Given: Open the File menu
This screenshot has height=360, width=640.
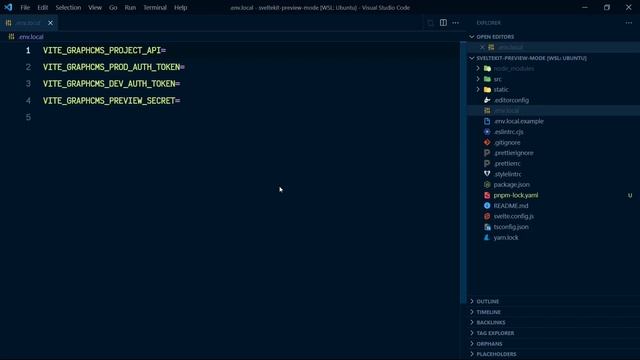Looking at the screenshot, I should click(x=25, y=7).
